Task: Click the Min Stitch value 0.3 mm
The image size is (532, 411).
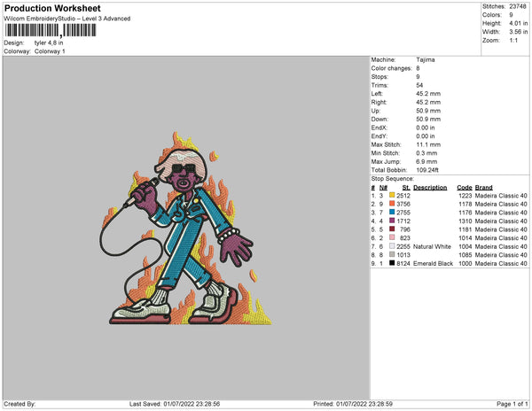Action: [426, 153]
